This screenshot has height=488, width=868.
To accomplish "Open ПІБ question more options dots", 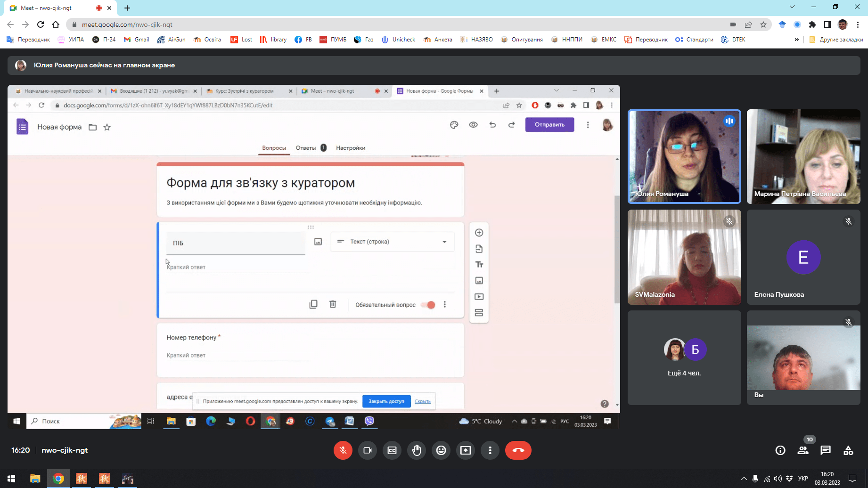I will 445,305.
